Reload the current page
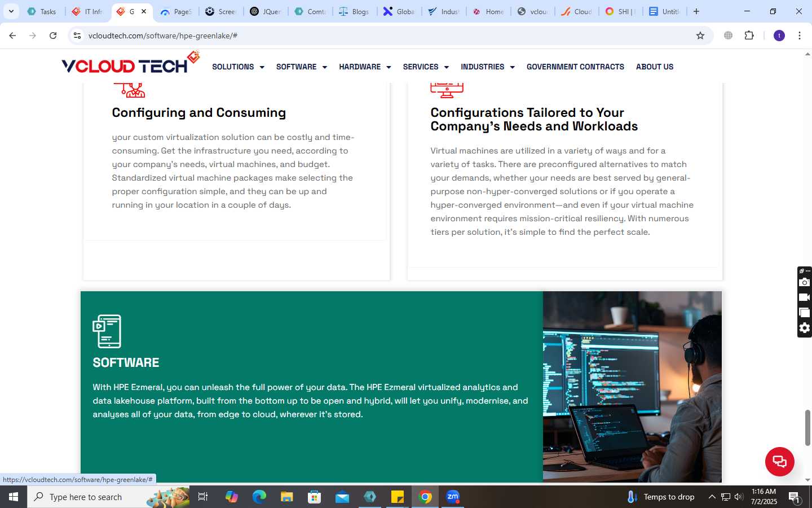The image size is (812, 508). [x=53, y=36]
